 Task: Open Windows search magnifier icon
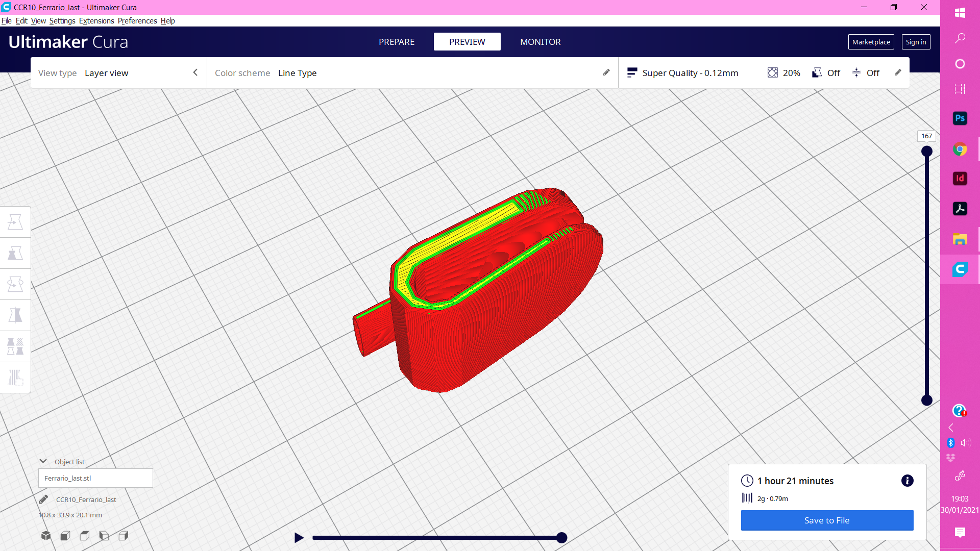point(960,38)
